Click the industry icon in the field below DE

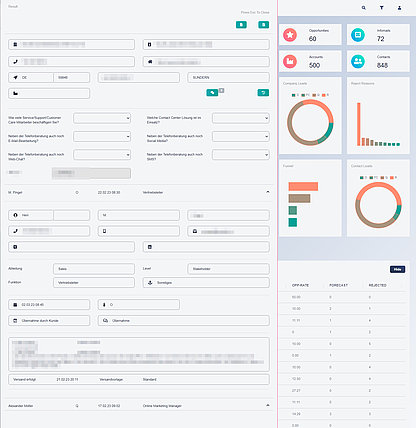(x=15, y=93)
